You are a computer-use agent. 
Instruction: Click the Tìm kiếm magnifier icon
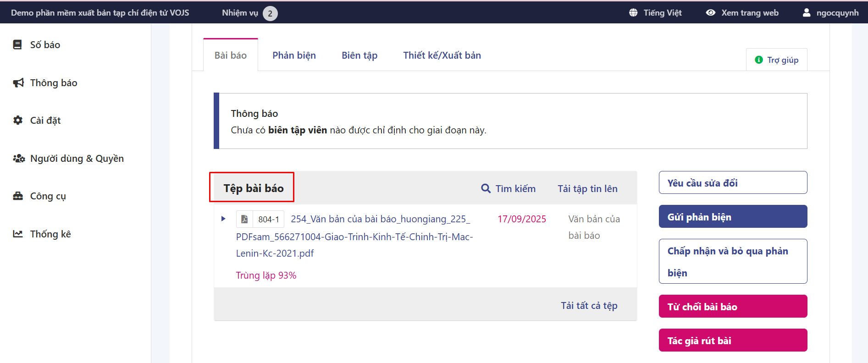click(486, 188)
